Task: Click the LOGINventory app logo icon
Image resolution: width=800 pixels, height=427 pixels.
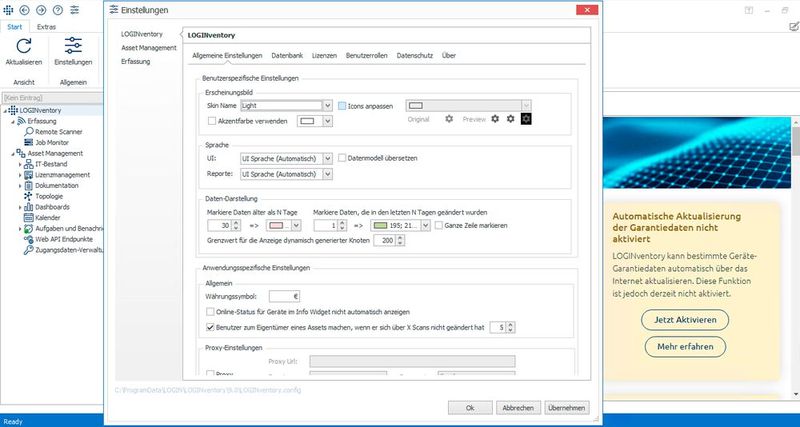Action: tap(8, 10)
